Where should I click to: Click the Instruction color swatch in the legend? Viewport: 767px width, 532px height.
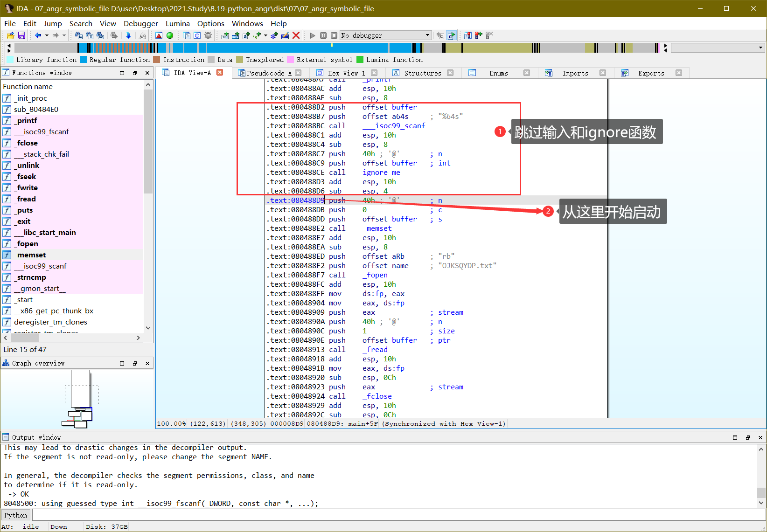[157, 60]
